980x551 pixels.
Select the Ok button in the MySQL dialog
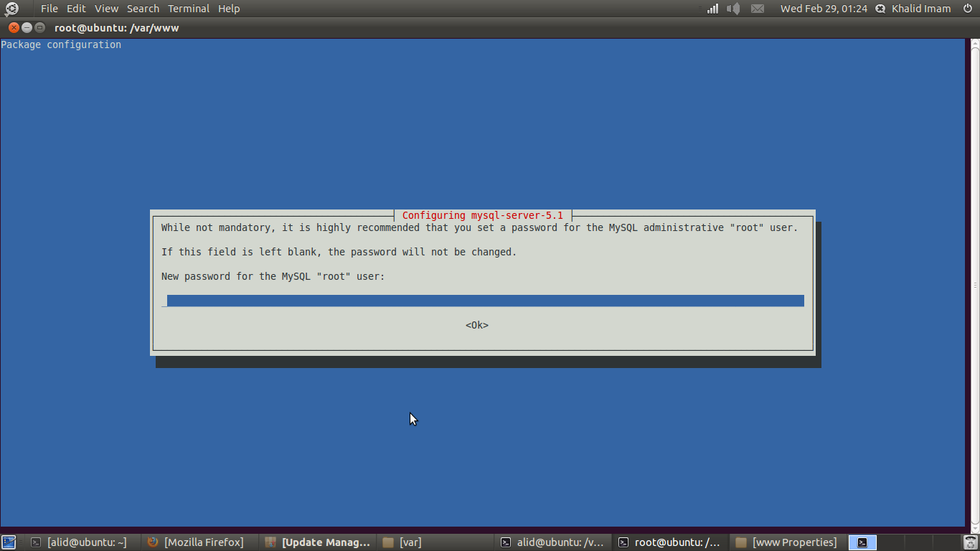(x=476, y=324)
